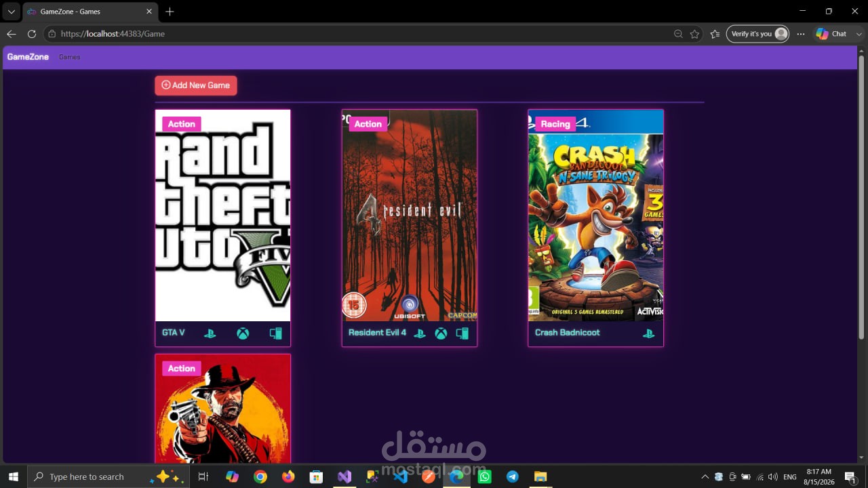
Task: Open the notification center icon
Action: [x=850, y=476]
